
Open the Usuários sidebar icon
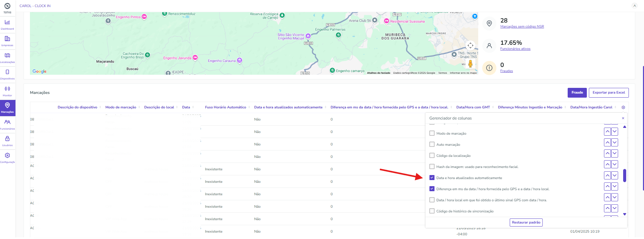pyautogui.click(x=7, y=140)
